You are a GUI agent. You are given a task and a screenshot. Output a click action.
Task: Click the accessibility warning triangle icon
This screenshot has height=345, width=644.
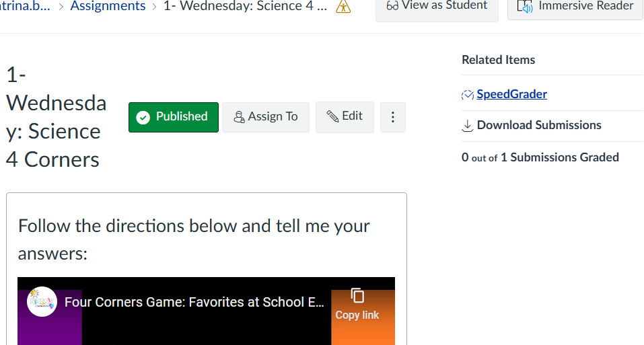(343, 7)
